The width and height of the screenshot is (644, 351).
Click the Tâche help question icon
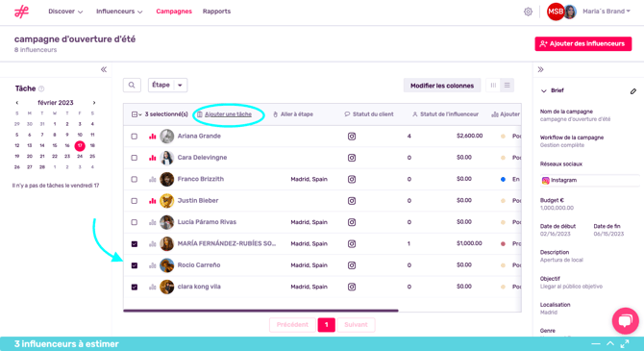coord(41,88)
